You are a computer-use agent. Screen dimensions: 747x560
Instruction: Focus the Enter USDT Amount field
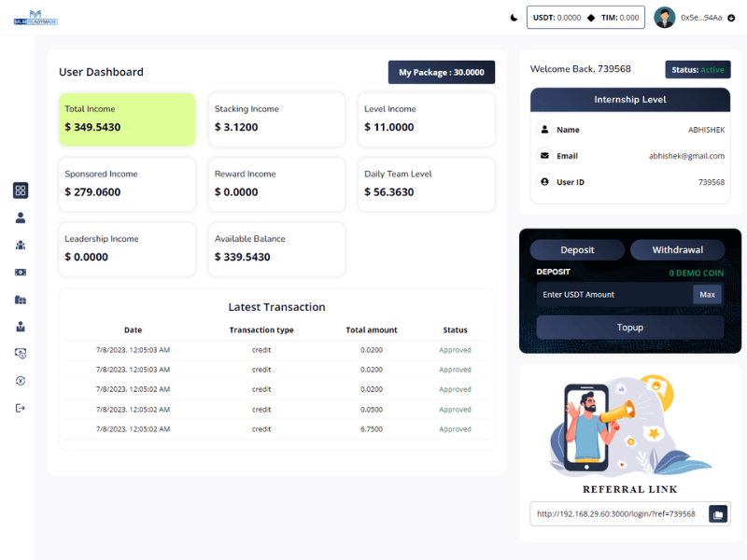[x=613, y=295]
